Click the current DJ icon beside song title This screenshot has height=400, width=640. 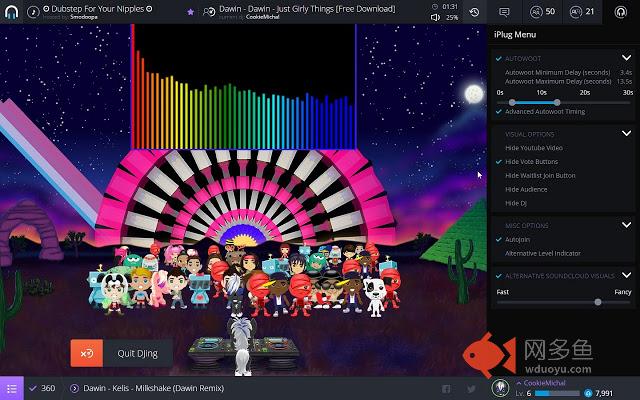coord(209,12)
